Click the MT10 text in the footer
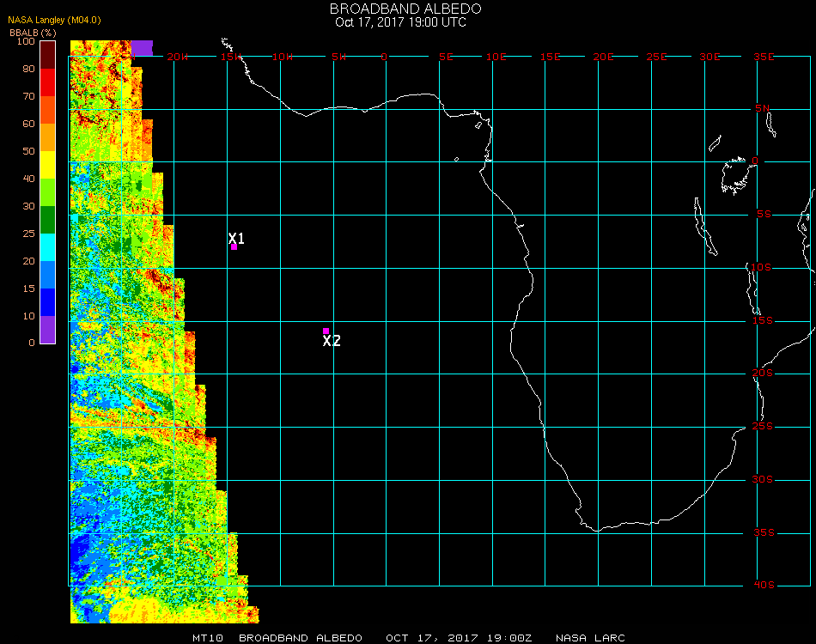 tap(208, 638)
